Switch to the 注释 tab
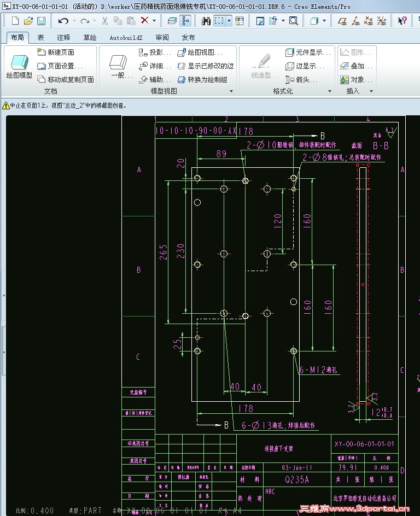Image resolution: width=420 pixels, height=516 pixels. 63,38
